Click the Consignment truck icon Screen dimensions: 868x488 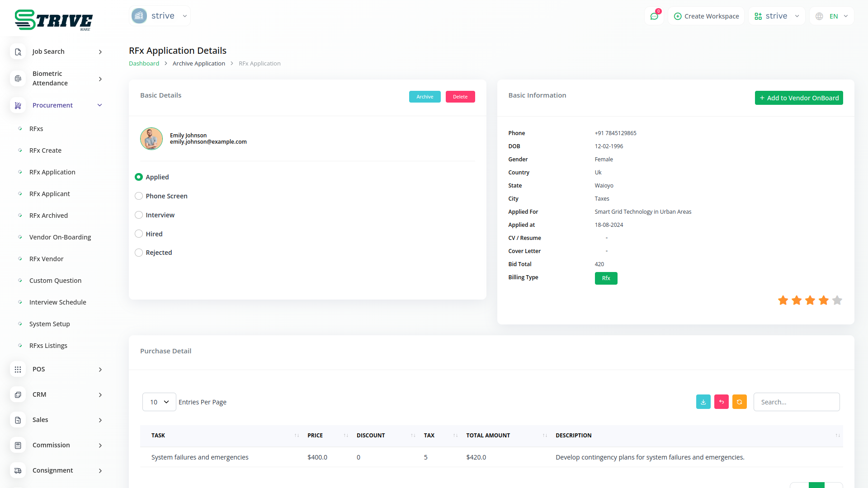point(18,470)
